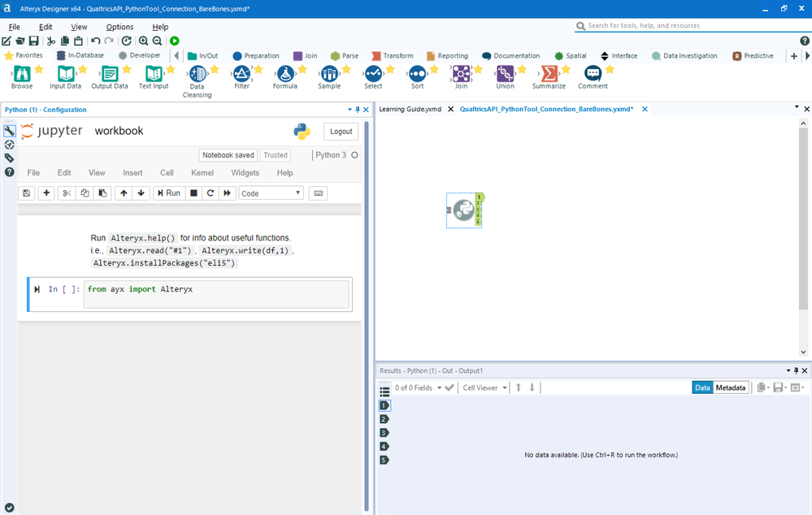The height and width of the screenshot is (515, 812).
Task: Select the Sort tool
Action: tap(418, 78)
